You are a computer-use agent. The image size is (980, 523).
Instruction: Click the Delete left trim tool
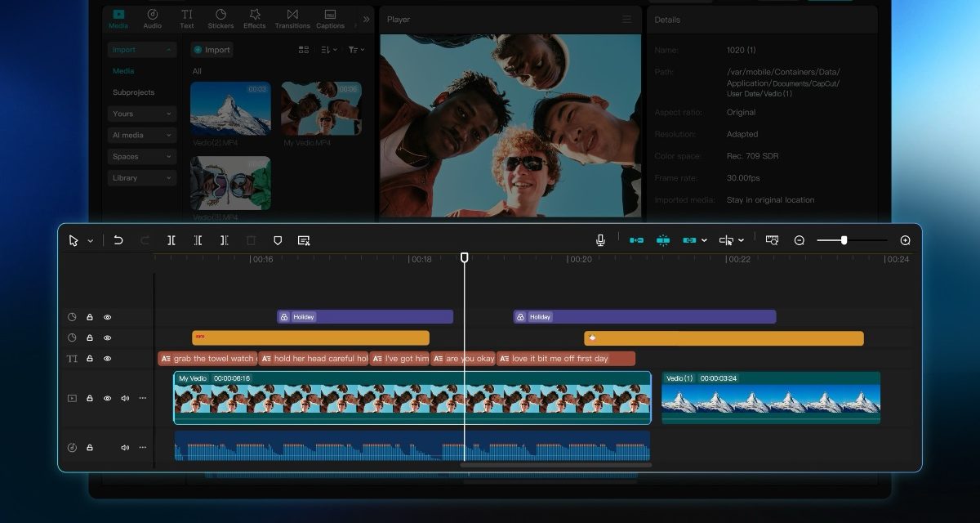pos(198,240)
